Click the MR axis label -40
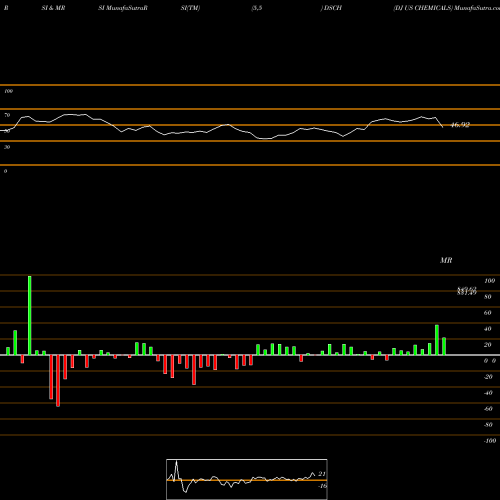Viewport: 500px width, 500px height. click(x=488, y=393)
